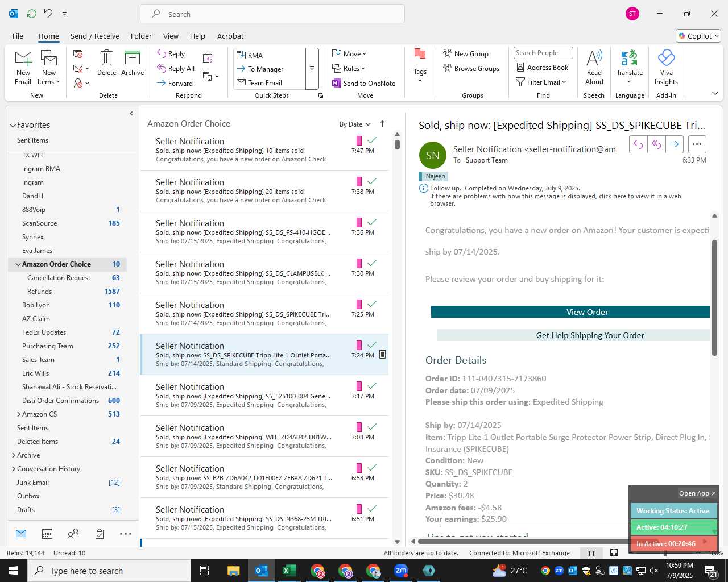
Task: Open the File menu
Action: pyautogui.click(x=18, y=36)
